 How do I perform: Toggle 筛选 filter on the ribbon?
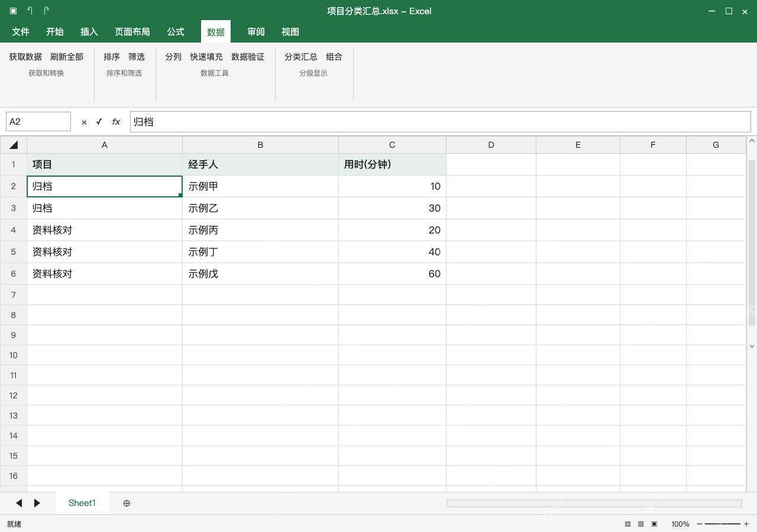pyautogui.click(x=137, y=57)
